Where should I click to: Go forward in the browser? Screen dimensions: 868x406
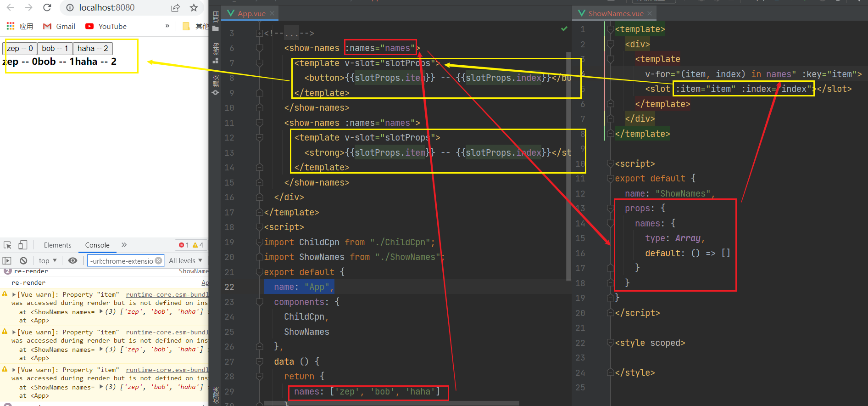coord(29,7)
